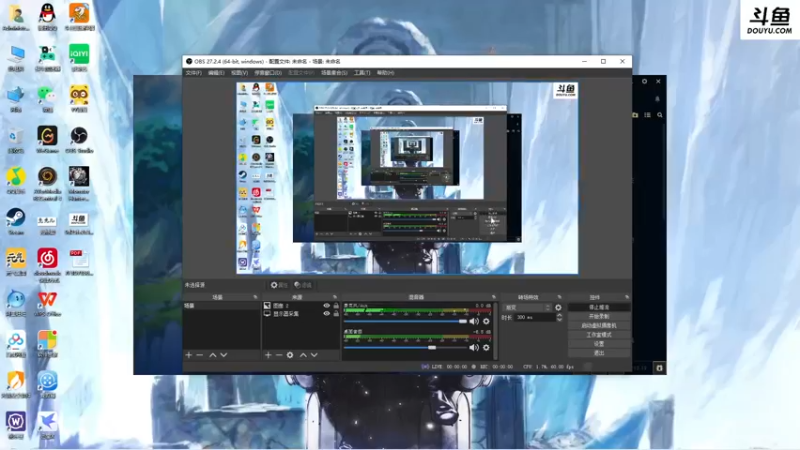The image size is (800, 450).
Task: Open the scene transition type dropdown
Action: [x=527, y=308]
